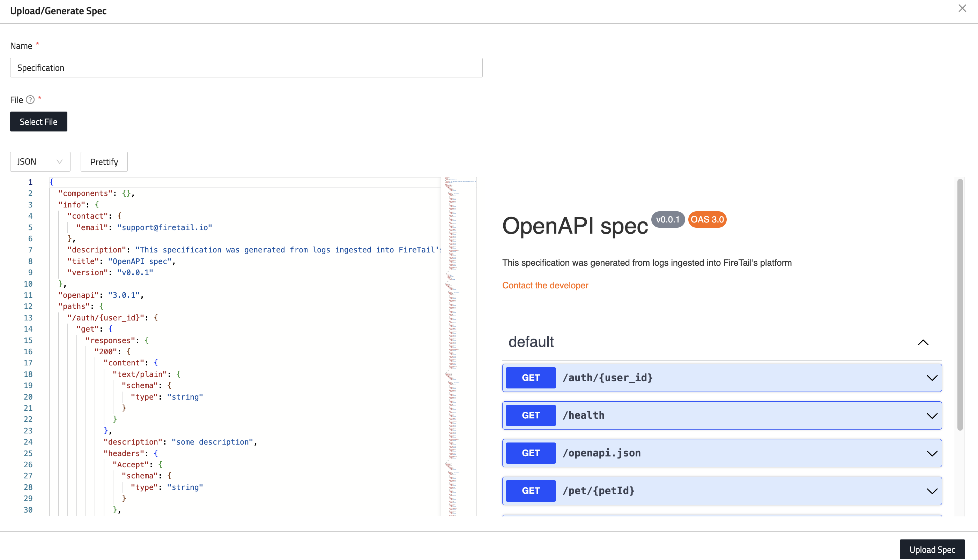The image size is (978, 560).
Task: Click the GET badge for /openapi.json
Action: (x=531, y=453)
